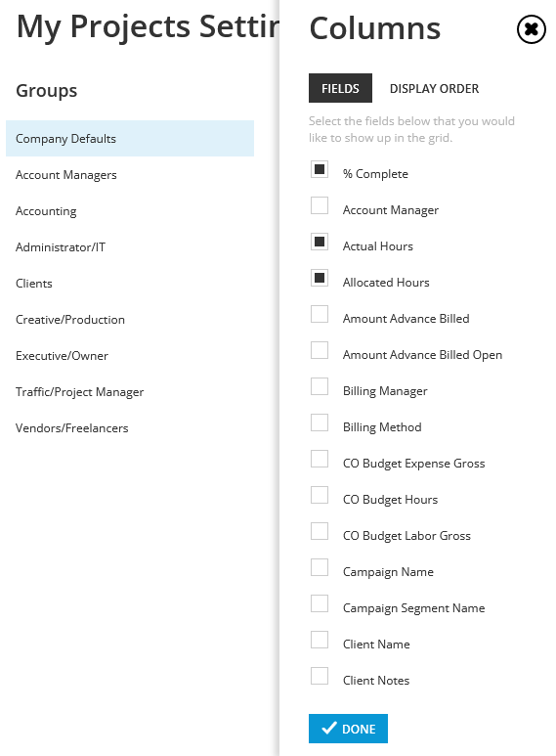Screen dimensions: 556x756
Task: Uncheck the Actual Hours checkbox
Action: click(x=320, y=242)
